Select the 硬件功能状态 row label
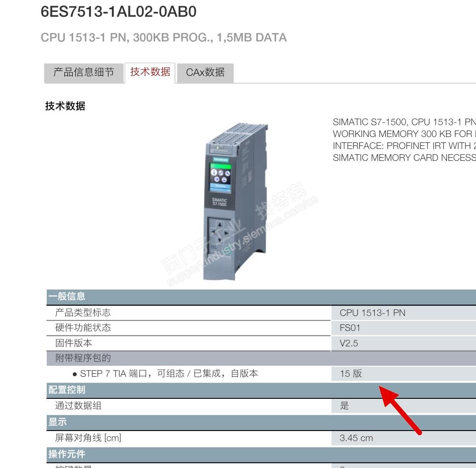 [83, 328]
